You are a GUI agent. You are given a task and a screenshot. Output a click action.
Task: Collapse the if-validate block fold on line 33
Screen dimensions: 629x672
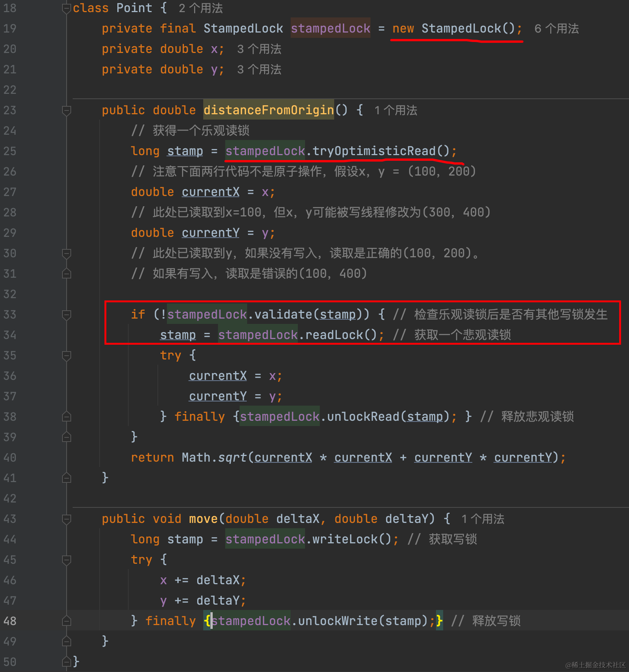(x=67, y=314)
